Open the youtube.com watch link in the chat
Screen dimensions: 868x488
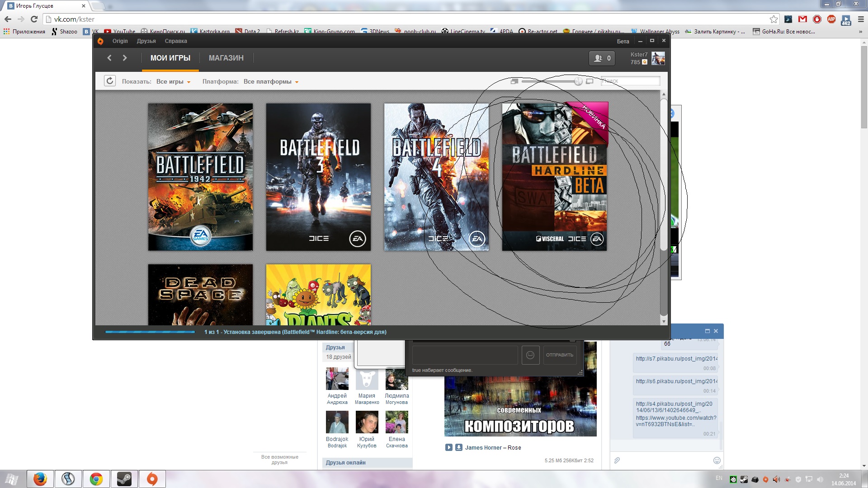click(x=676, y=421)
